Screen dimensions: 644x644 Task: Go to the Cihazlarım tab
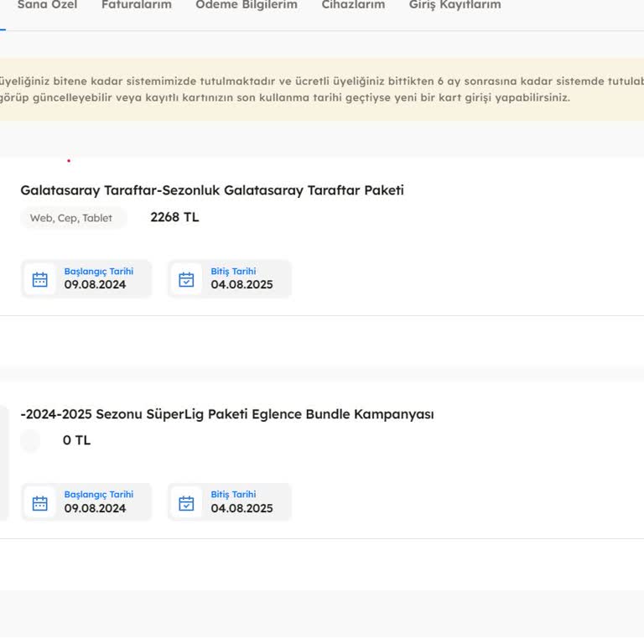[353, 5]
